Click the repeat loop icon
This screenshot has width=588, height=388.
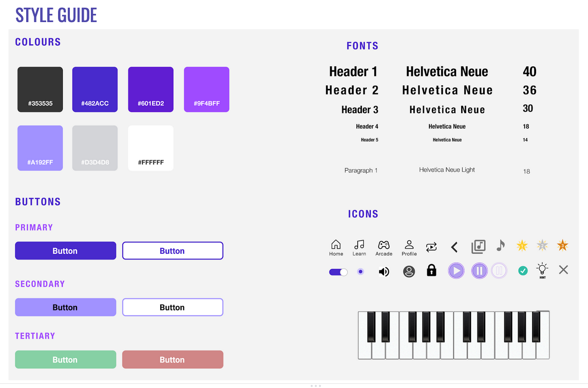431,247
